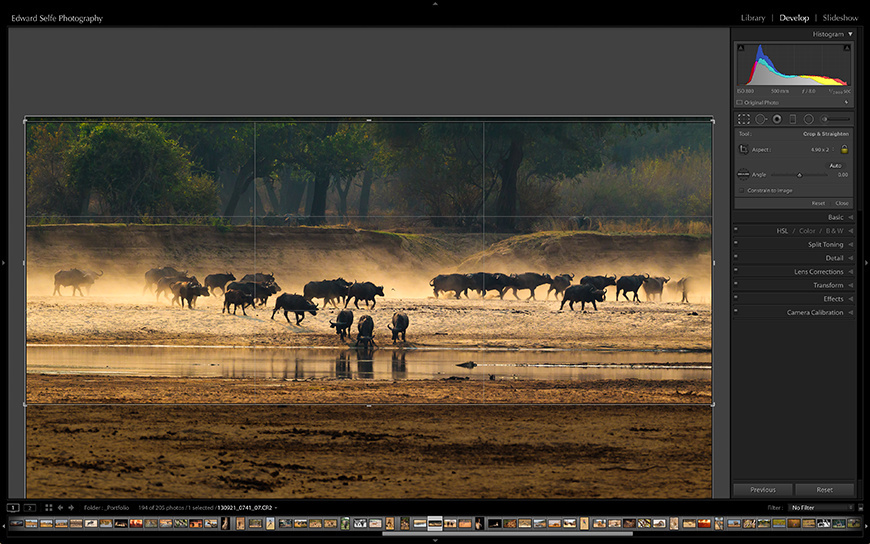Select main window display button 1
This screenshot has height=544, width=870.
point(14,507)
